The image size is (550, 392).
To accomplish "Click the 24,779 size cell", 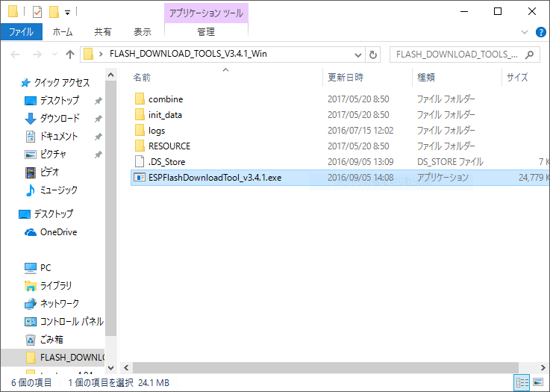I will point(534,178).
